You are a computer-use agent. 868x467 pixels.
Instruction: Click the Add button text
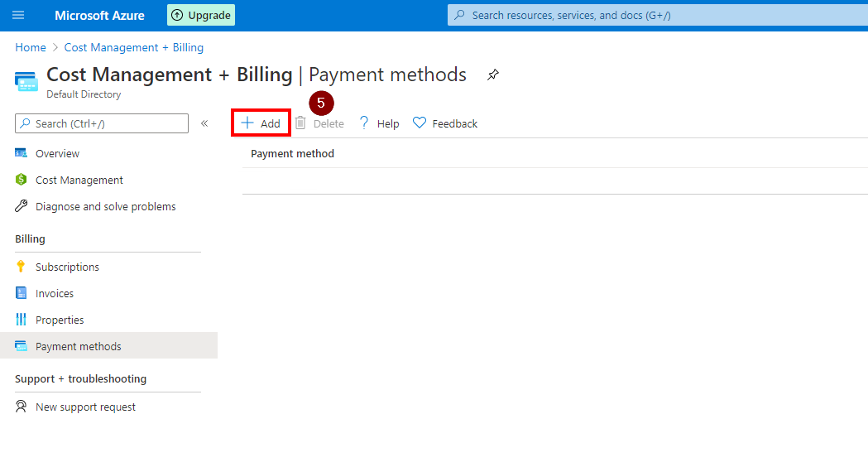pyautogui.click(x=270, y=123)
